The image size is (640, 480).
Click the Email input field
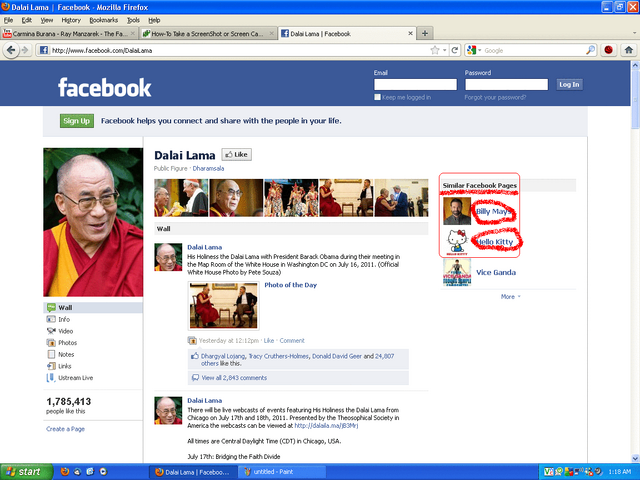coord(416,84)
